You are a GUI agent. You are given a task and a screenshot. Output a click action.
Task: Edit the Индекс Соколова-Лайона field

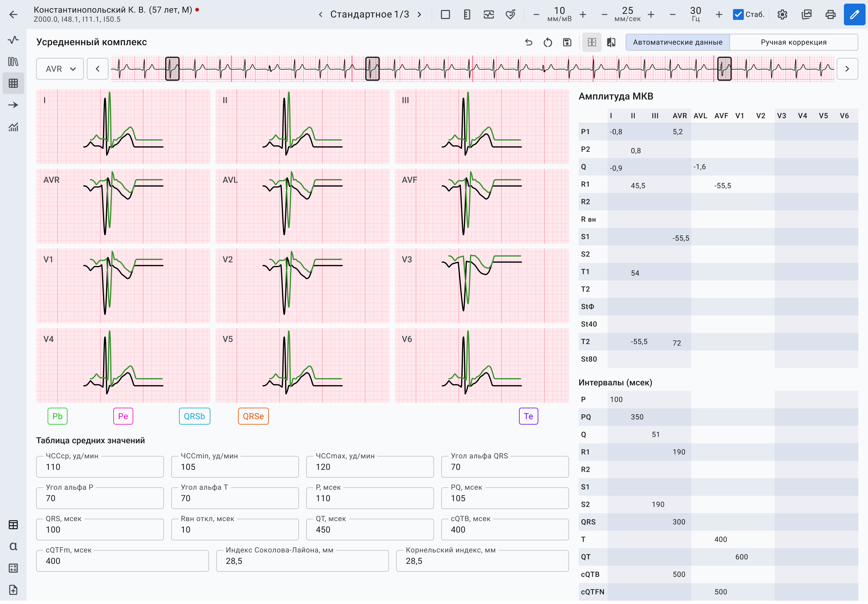[x=302, y=561]
